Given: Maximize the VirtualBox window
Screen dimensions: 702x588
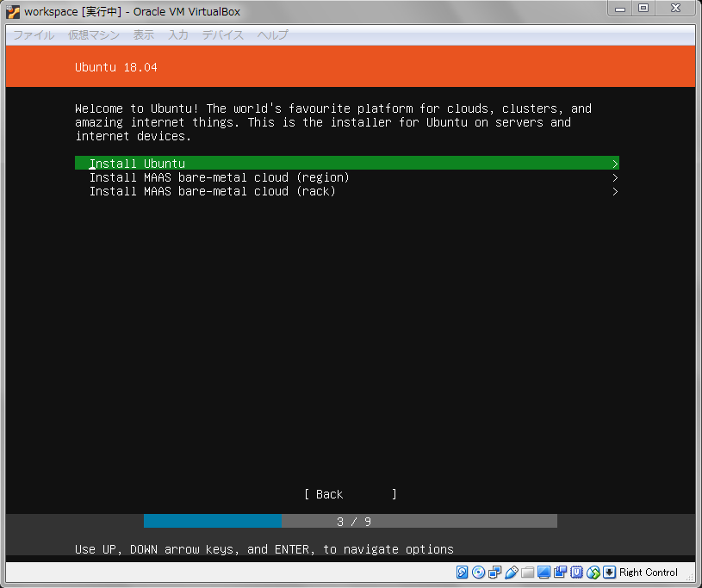Looking at the screenshot, I should 643,9.
